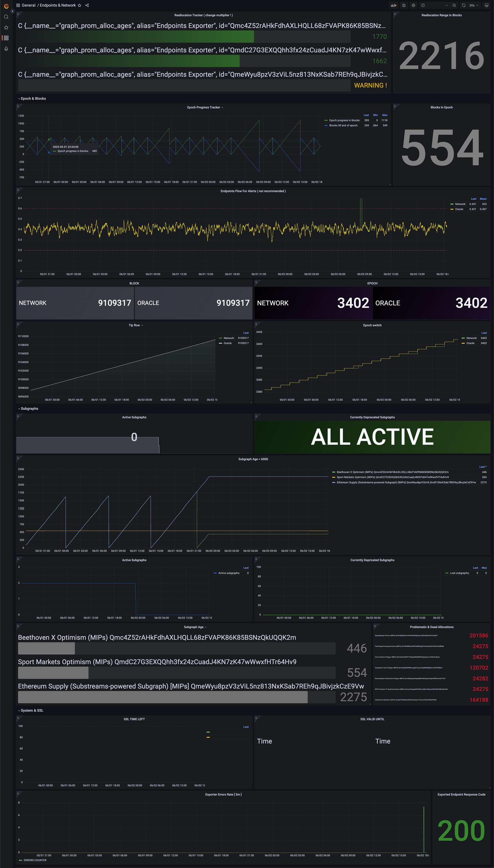494x868 pixels.
Task: Click info icon on Blocks In Epoch panel
Action: (x=394, y=106)
